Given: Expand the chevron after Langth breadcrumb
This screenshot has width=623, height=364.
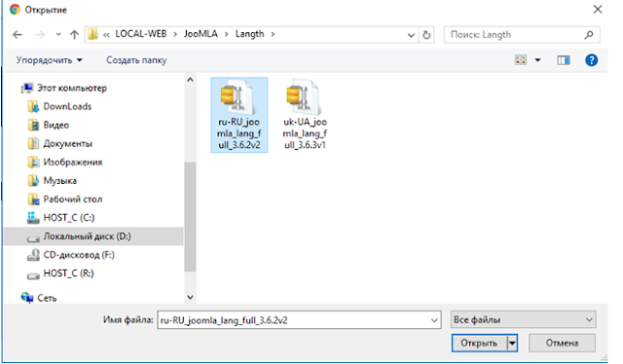Looking at the screenshot, I should tap(273, 34).
